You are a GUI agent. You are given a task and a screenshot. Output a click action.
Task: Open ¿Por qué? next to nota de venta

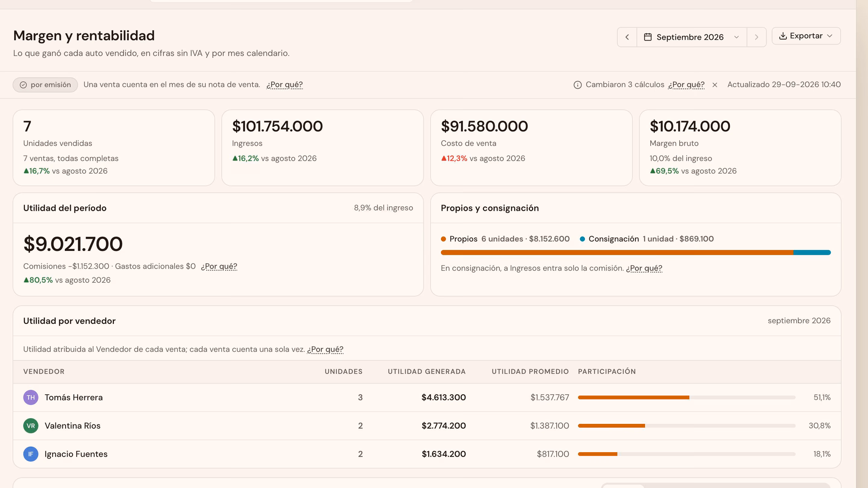(285, 85)
